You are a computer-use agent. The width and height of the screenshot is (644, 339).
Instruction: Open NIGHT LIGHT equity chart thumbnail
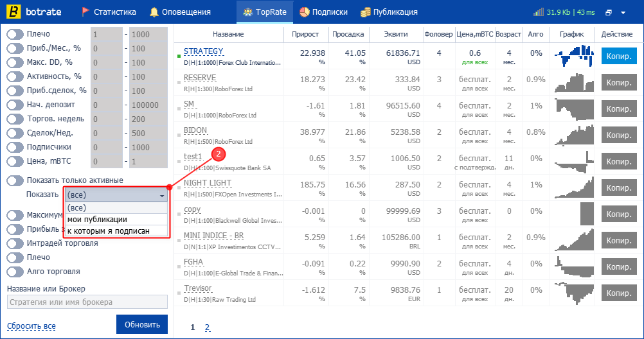coord(574,187)
